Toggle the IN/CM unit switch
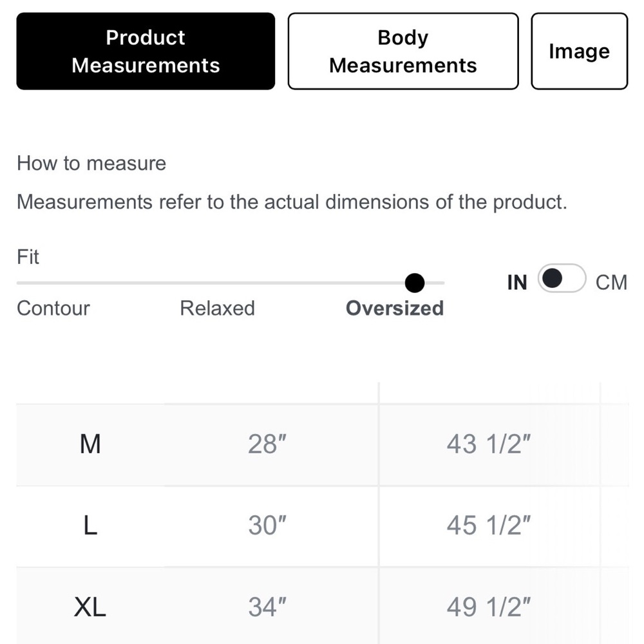This screenshot has width=644, height=644. [562, 279]
